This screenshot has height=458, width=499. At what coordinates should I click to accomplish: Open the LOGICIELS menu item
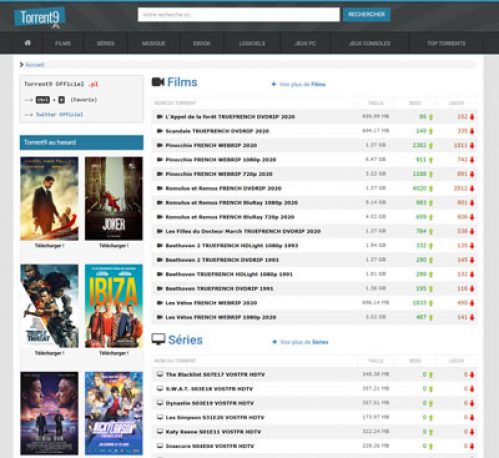pos(252,43)
